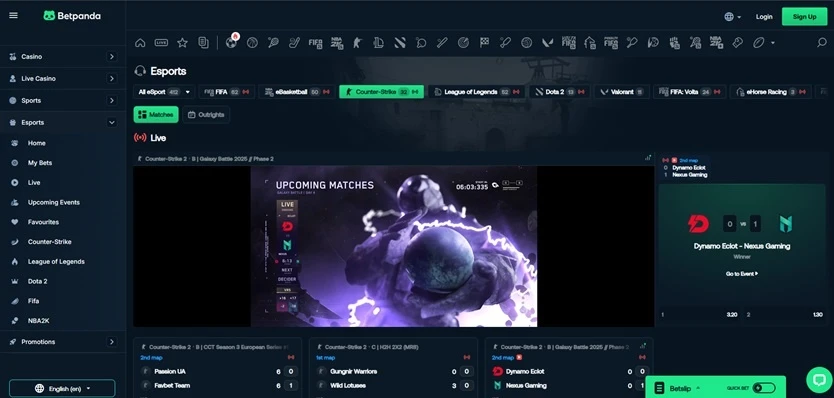The width and height of the screenshot is (834, 398).
Task: Open My Bets in sidebar
Action: (40, 163)
